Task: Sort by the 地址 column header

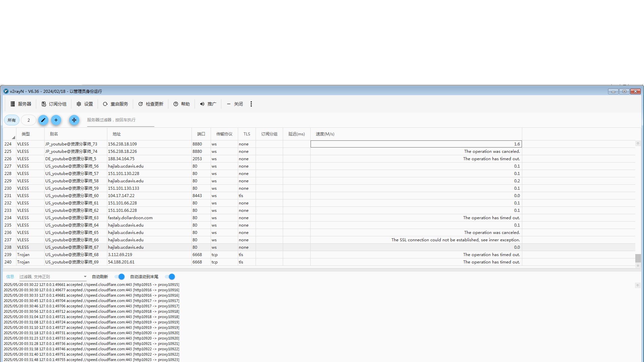Action: point(149,134)
